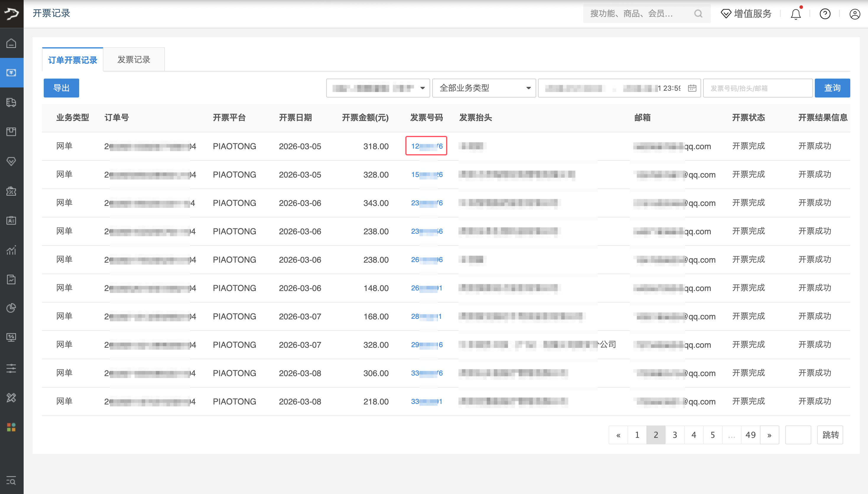This screenshot has width=868, height=494.
Task: Open the notification bell
Action: [796, 14]
